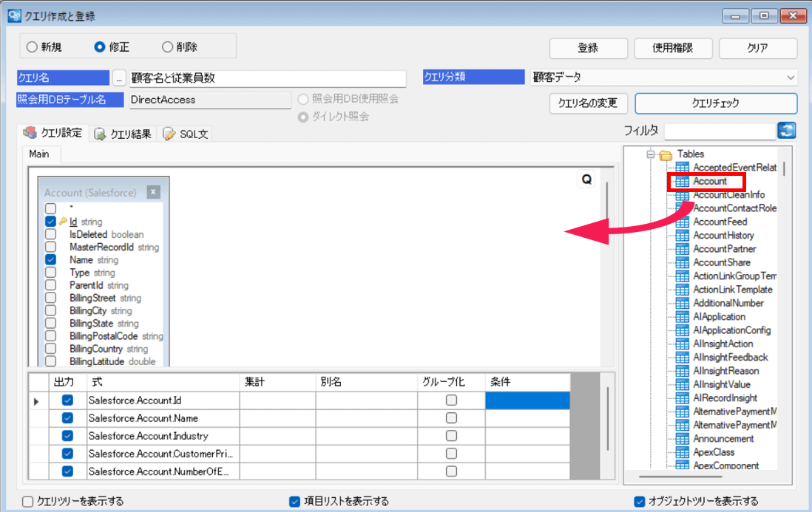Click the magnifier Q icon in canvas

(x=586, y=179)
